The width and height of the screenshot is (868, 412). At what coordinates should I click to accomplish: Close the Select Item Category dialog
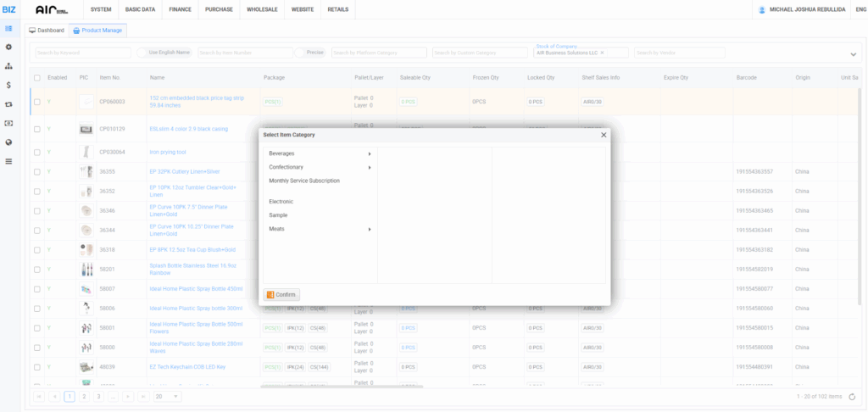pyautogui.click(x=604, y=135)
